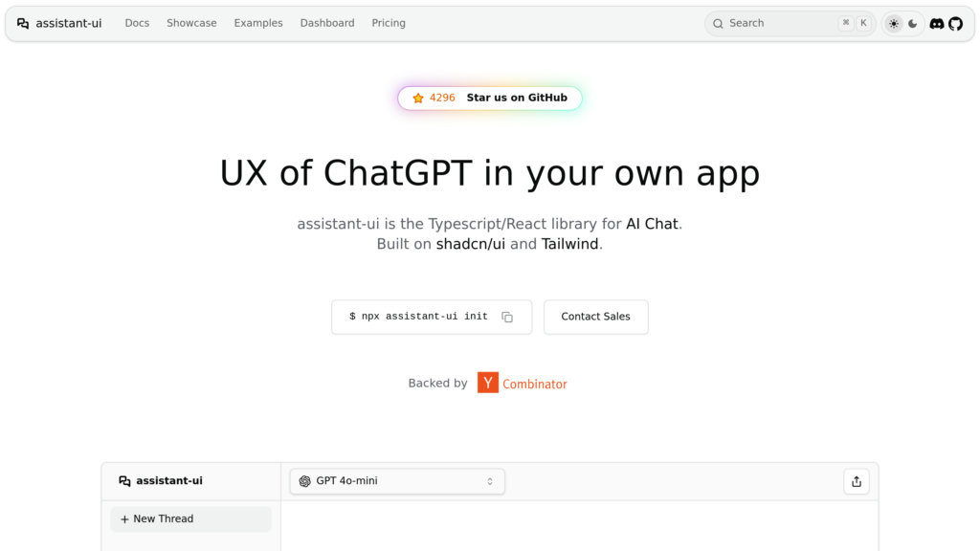Click the copy icon beside npx command
This screenshot has height=551, width=980.
point(507,318)
